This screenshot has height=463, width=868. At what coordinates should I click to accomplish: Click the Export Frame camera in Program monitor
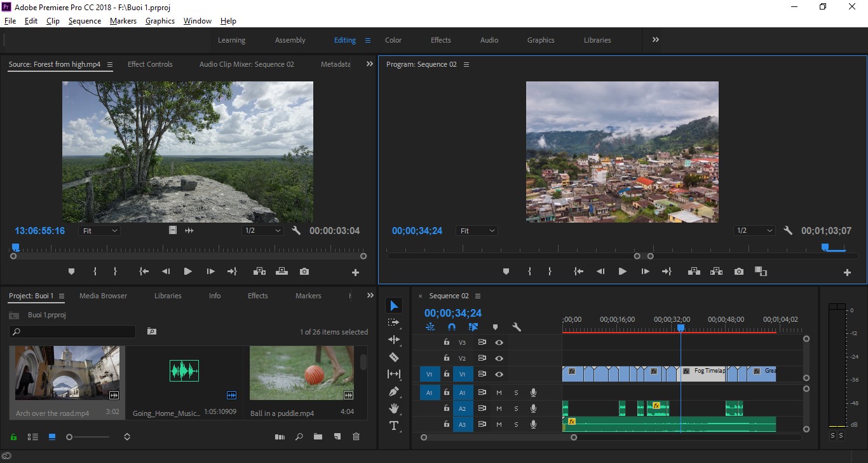[738, 272]
